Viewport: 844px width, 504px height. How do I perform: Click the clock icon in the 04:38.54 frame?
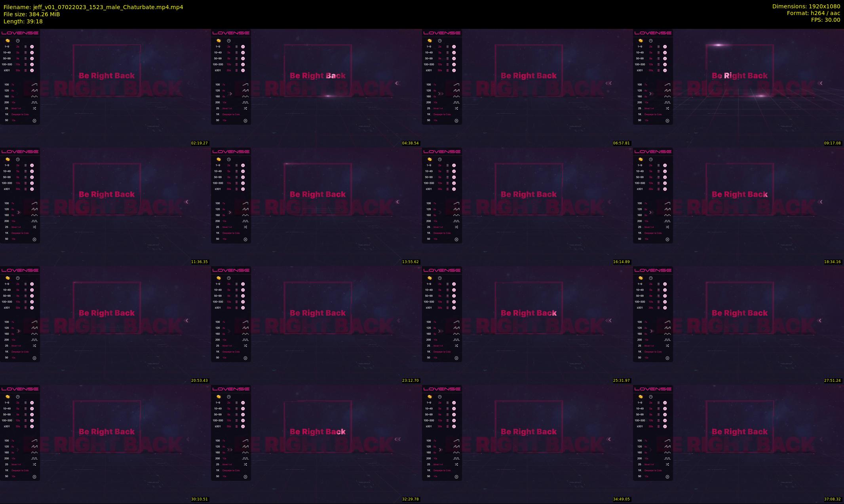click(229, 41)
